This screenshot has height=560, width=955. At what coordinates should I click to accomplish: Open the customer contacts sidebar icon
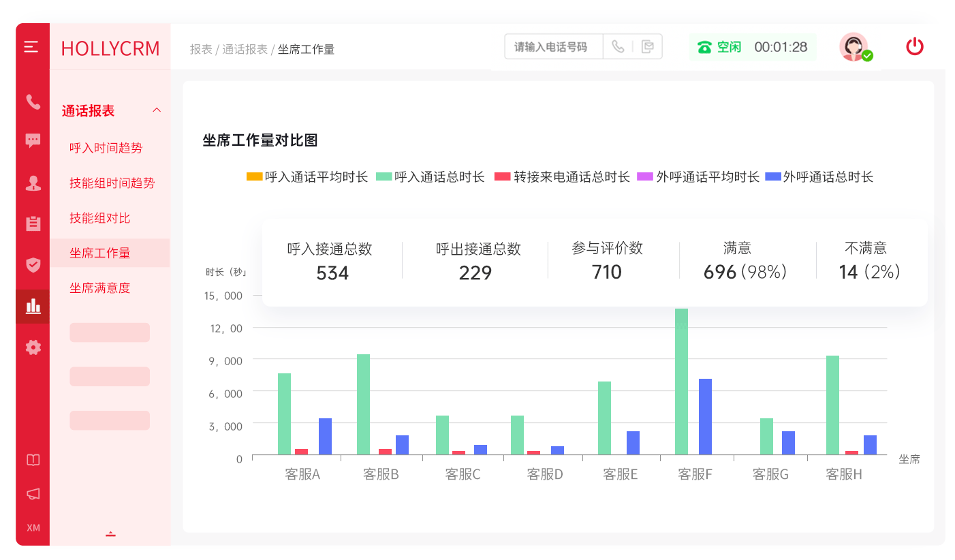(x=33, y=183)
